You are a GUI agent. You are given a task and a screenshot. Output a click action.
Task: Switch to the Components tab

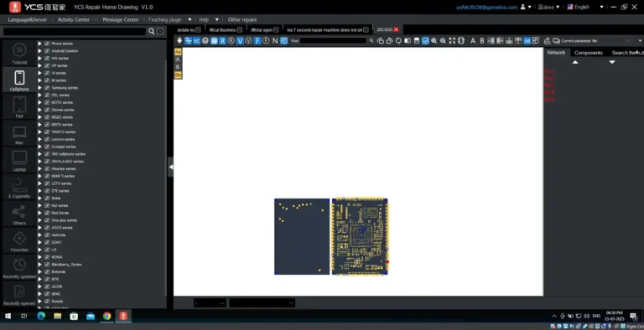tap(588, 53)
